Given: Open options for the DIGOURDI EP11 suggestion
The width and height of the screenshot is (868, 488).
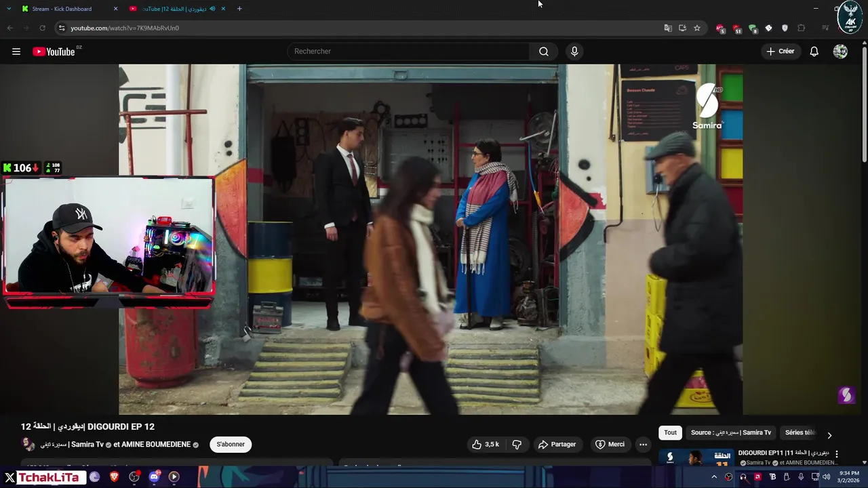Looking at the screenshot, I should point(836,454).
